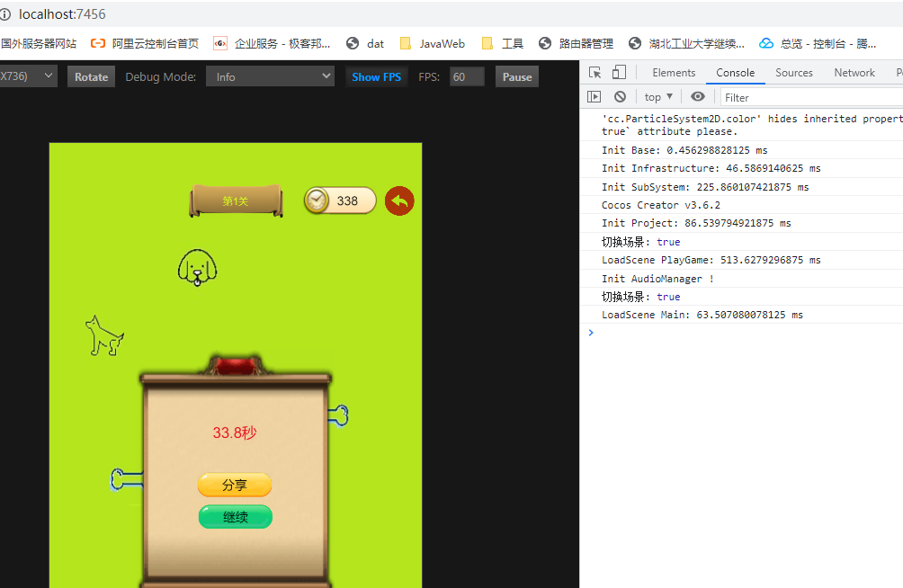Open the 工具 bookmark folder

point(503,44)
